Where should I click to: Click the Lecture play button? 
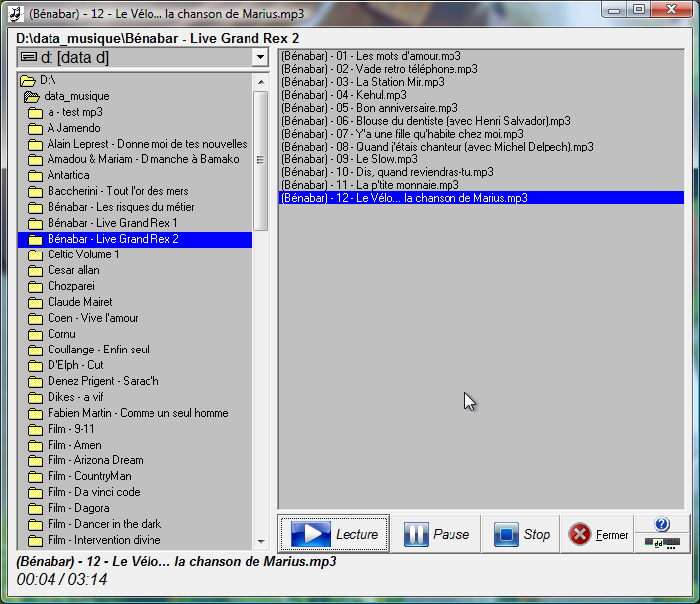(x=334, y=534)
